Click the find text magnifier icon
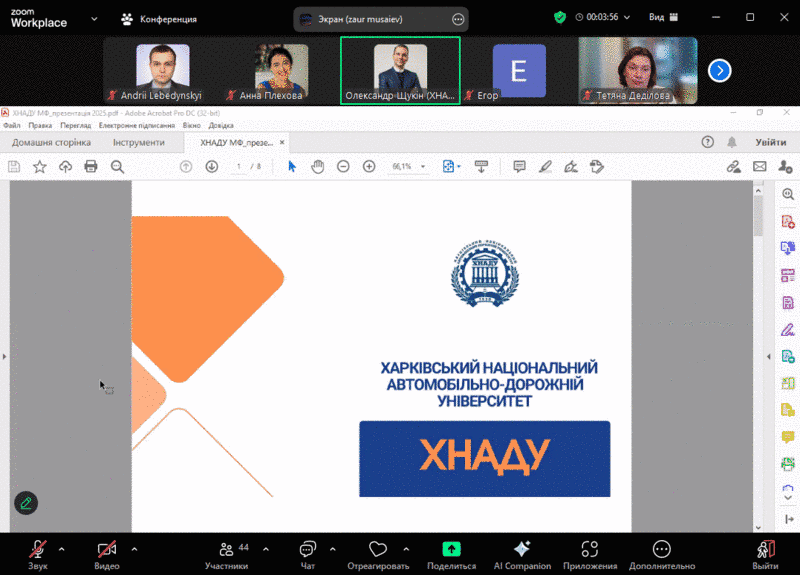Image resolution: width=800 pixels, height=575 pixels. (117, 166)
